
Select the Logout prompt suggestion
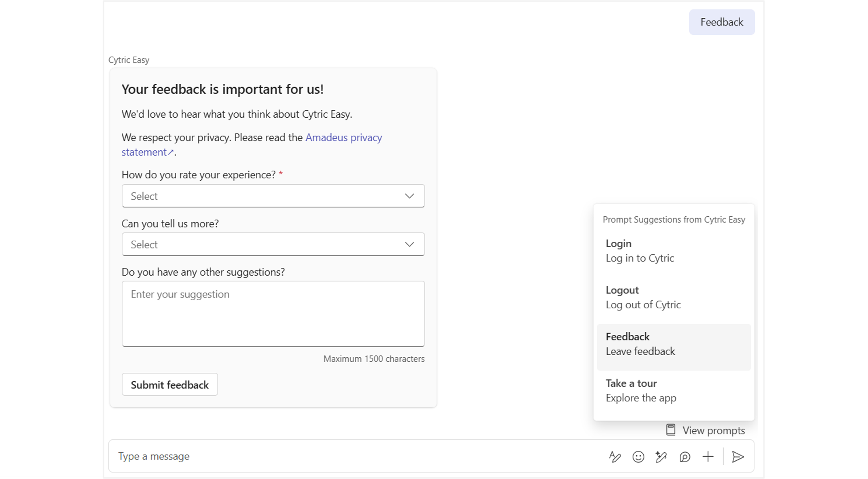pyautogui.click(x=673, y=297)
